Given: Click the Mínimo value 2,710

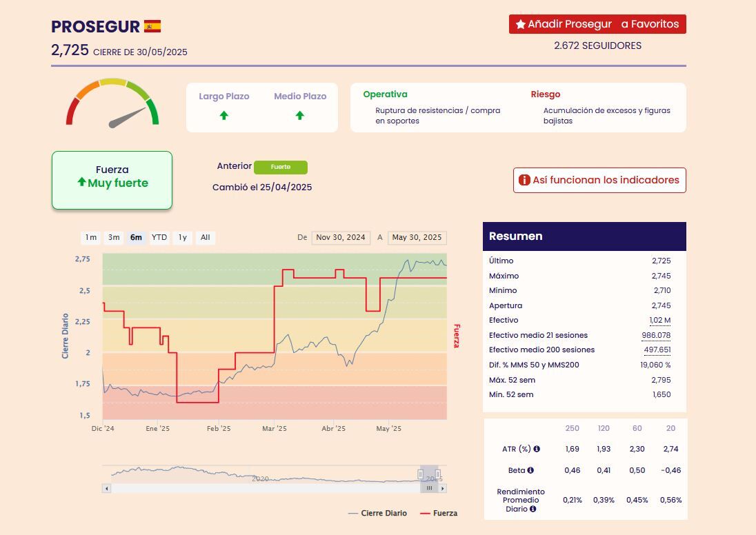Looking at the screenshot, I should pyautogui.click(x=662, y=291).
